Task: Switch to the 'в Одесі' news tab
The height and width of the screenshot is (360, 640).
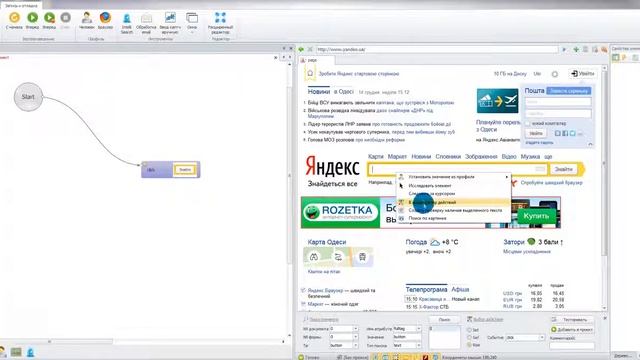Action: 344,92
